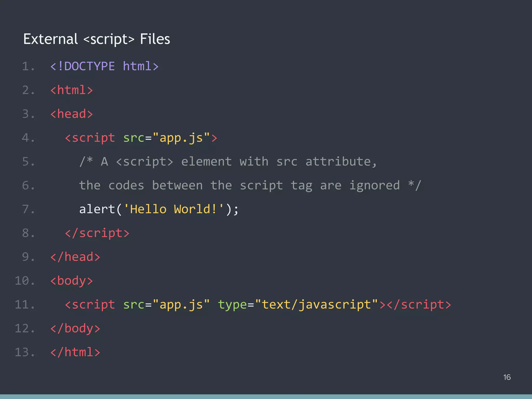Click the opening <html> tag on line 2
This screenshot has width=532, height=399.
click(71, 90)
